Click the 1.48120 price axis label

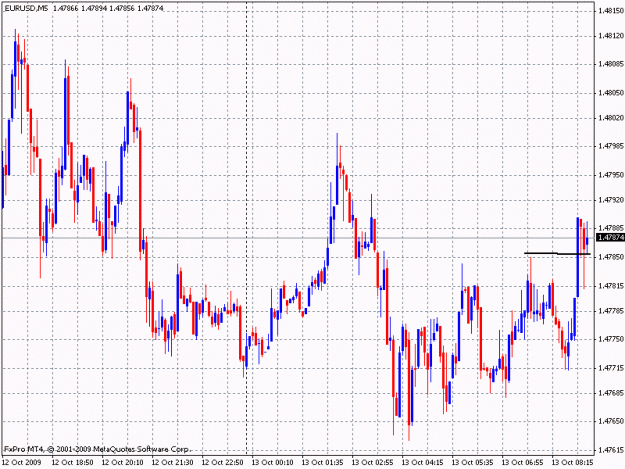pos(611,36)
